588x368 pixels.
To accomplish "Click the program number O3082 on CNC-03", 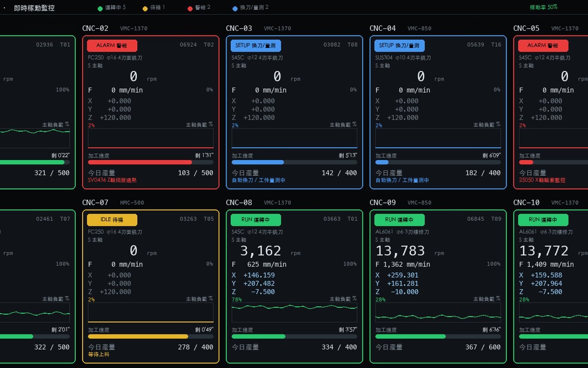I will click(332, 45).
